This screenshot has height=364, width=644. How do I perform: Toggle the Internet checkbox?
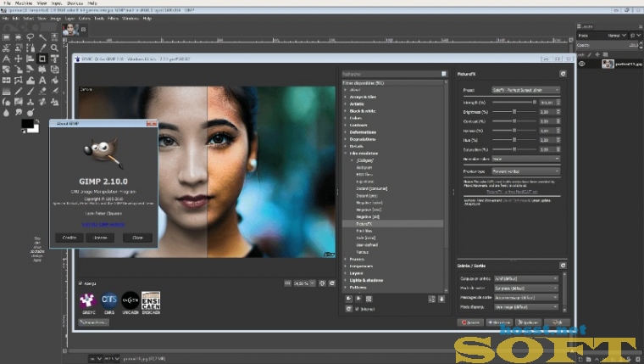357,309
